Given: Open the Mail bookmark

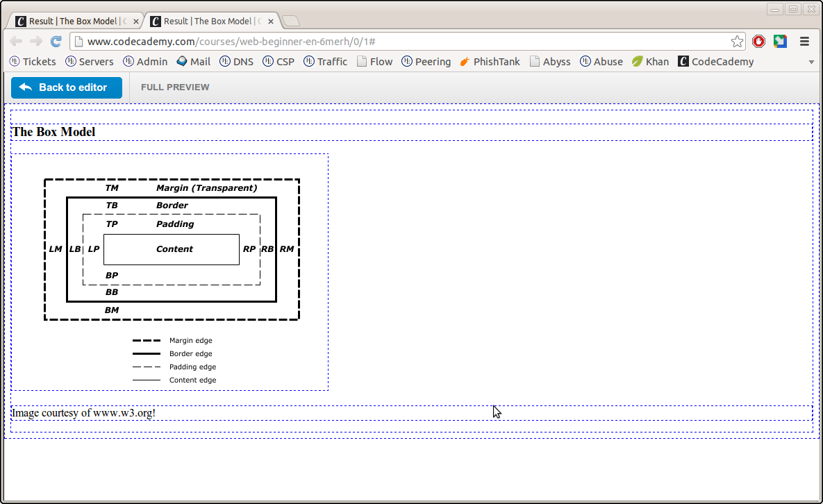Looking at the screenshot, I should pos(193,62).
